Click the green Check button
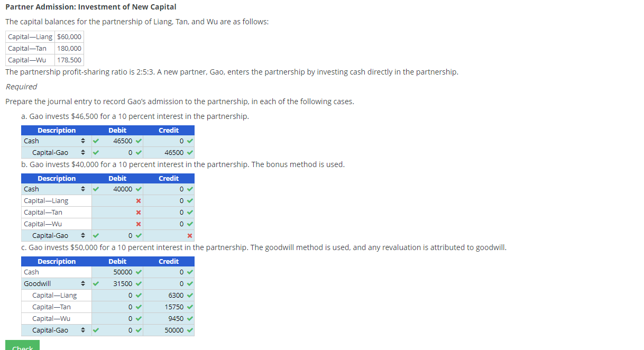The image size is (644, 350). (22, 346)
